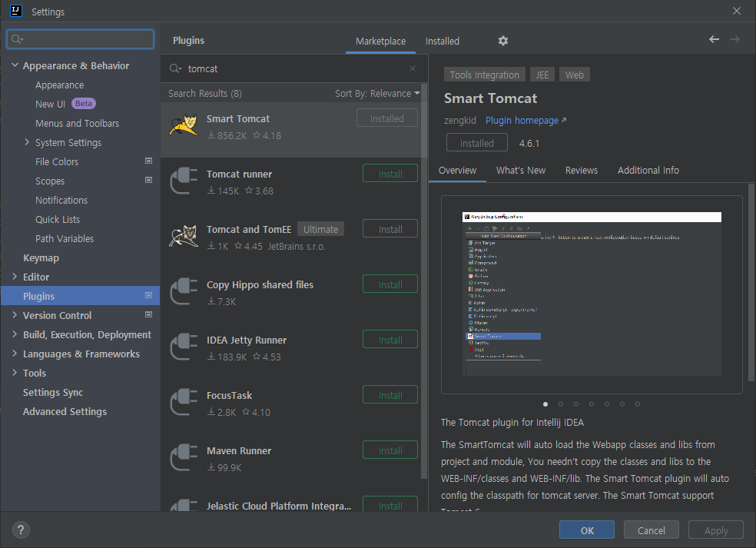Screen dimensions: 756x548
Task: Show the fourth screenshot carousel dot
Action: (x=592, y=404)
